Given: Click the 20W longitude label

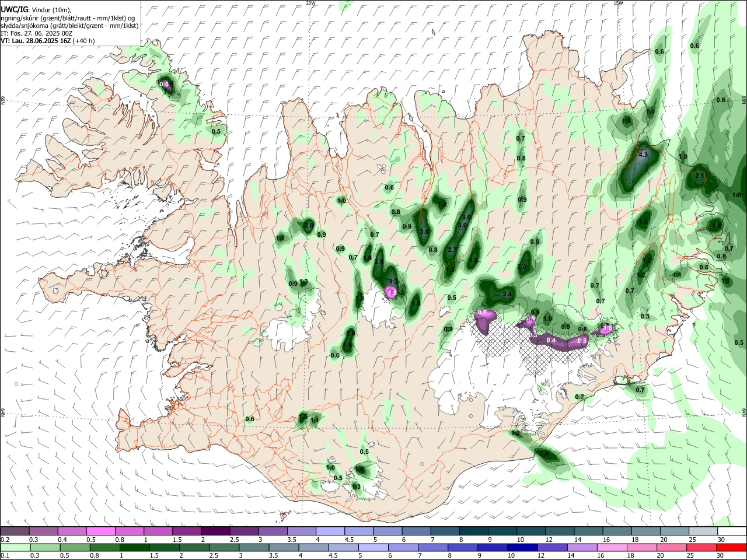Looking at the screenshot, I should click(x=310, y=3).
